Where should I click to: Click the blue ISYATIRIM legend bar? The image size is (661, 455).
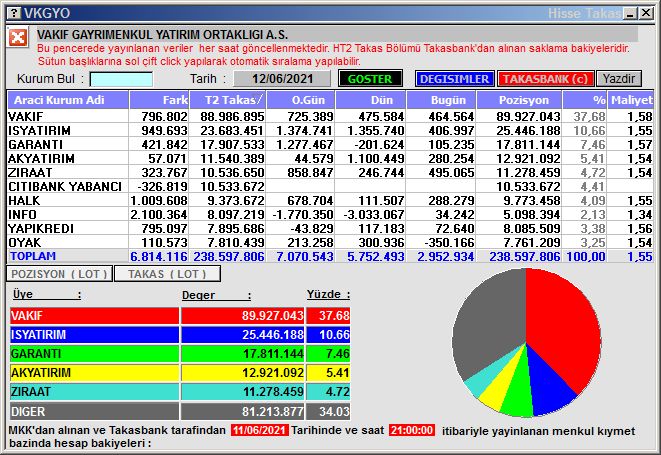pos(94,335)
